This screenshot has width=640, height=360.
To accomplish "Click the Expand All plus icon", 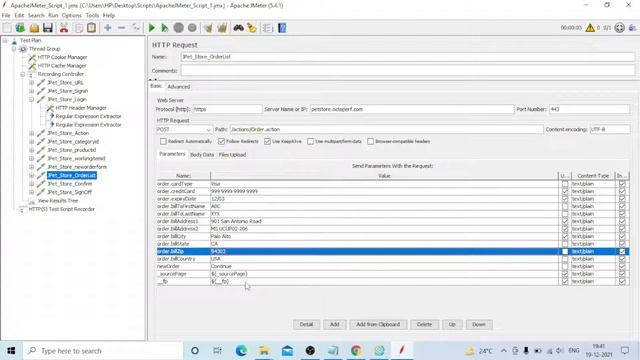I will click(x=108, y=28).
